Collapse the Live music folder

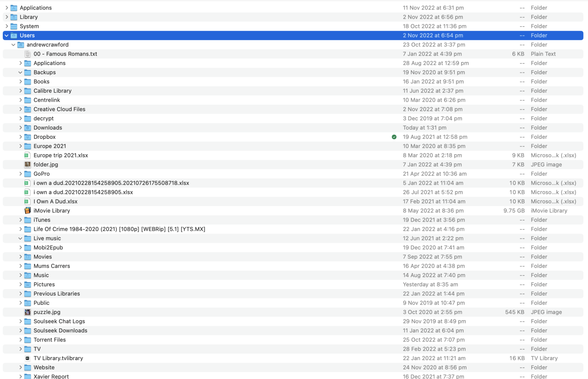(x=20, y=238)
